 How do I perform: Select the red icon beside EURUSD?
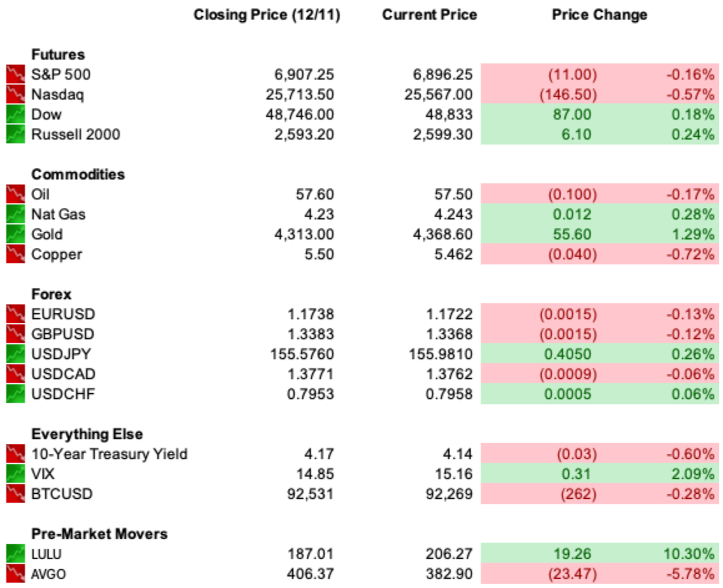click(x=16, y=314)
